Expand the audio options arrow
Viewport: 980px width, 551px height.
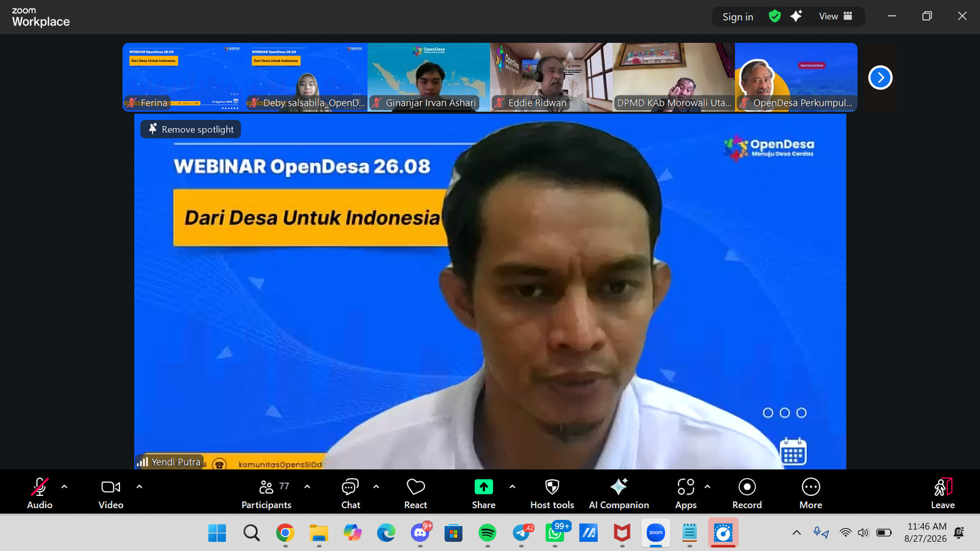coord(64,487)
